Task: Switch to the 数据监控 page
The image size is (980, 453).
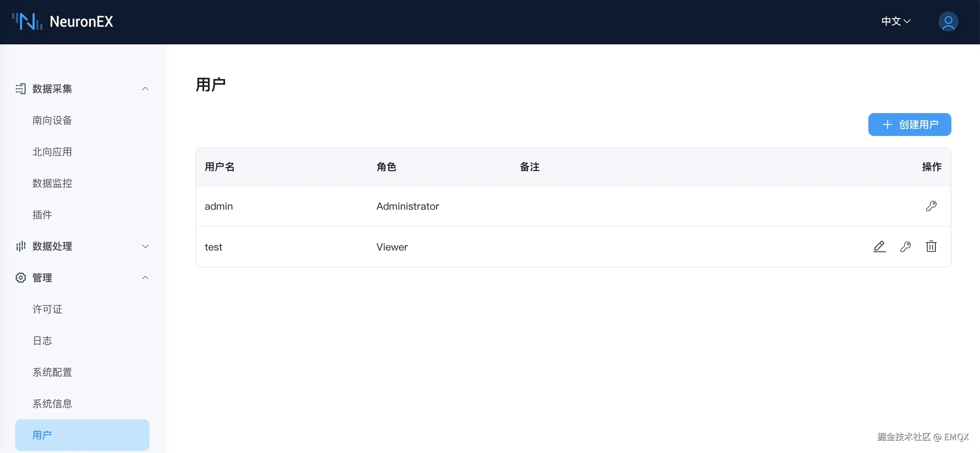Action: pos(52,183)
